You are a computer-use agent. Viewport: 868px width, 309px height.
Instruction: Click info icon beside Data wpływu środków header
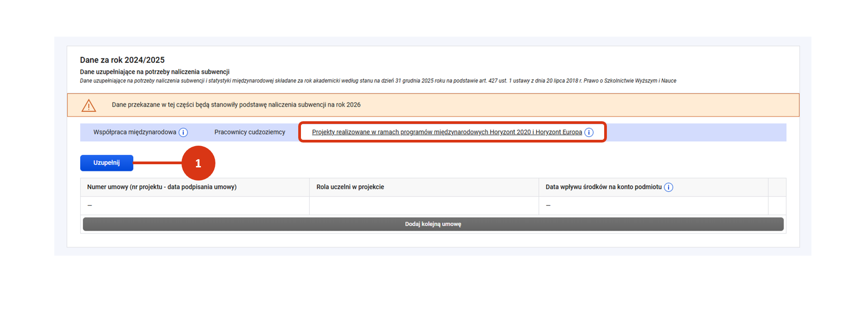[668, 187]
